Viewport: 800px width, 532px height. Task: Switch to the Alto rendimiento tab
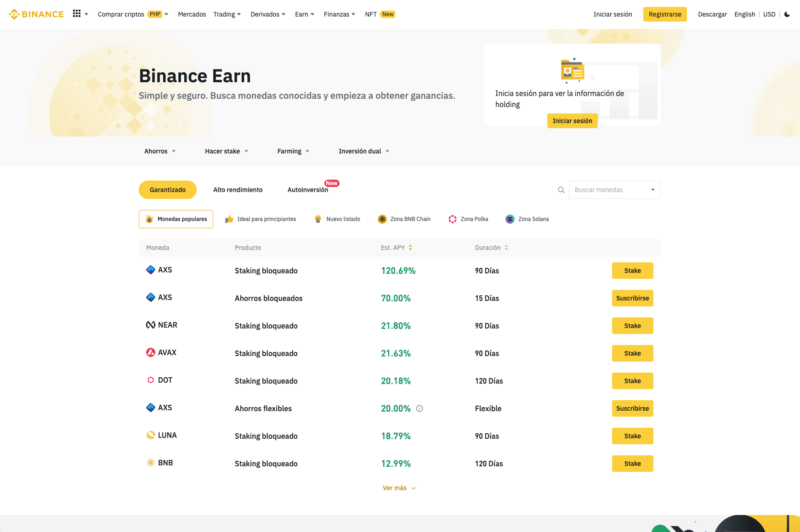click(x=238, y=189)
